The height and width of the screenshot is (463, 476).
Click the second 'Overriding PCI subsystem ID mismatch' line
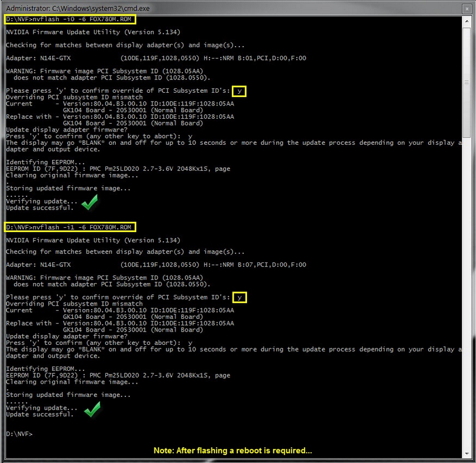(74, 304)
